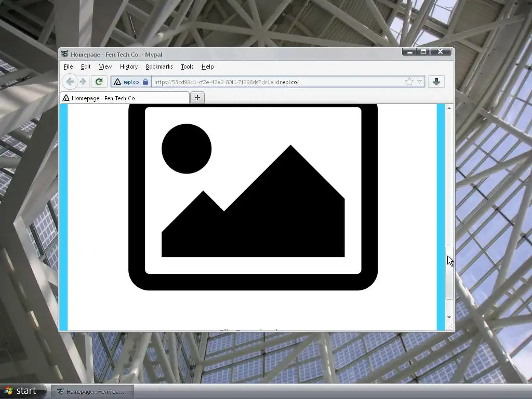Click the scrollbar up arrow

click(x=449, y=108)
